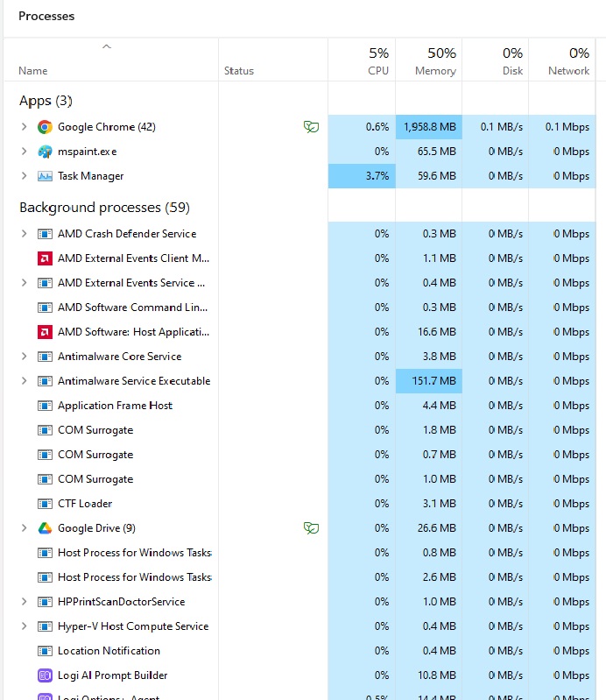
Task: Click the AMD External Events Client icon
Action: coord(45,258)
